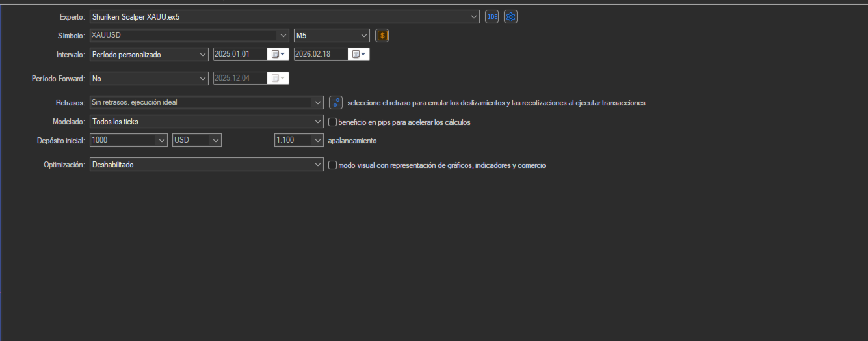Click the Retrasos label
The image size is (868, 341).
tap(71, 103)
